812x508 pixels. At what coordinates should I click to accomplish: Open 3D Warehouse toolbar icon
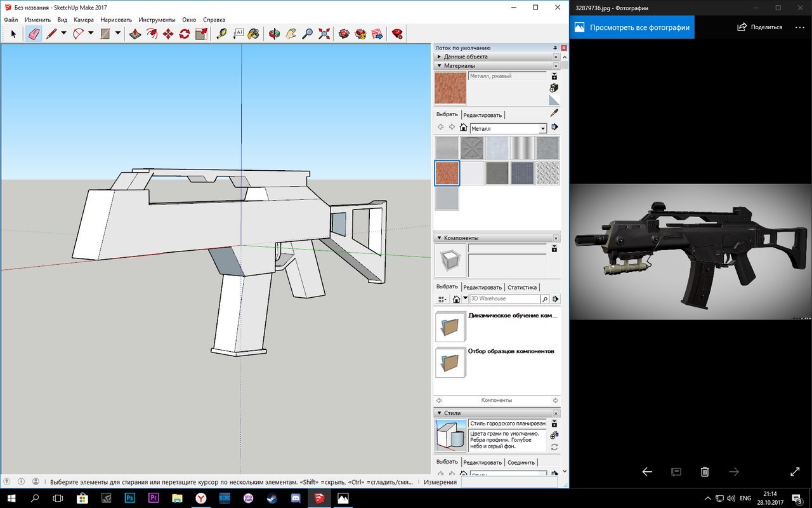tap(344, 34)
